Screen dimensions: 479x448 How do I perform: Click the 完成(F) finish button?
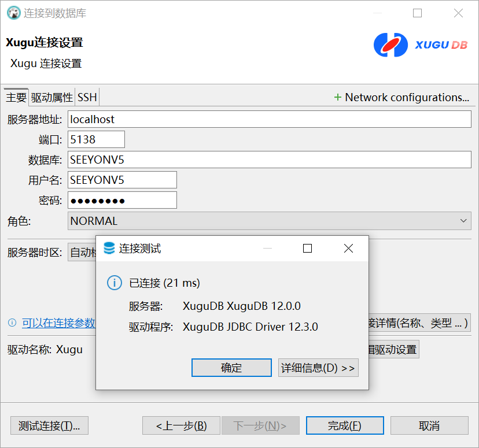pyautogui.click(x=345, y=425)
